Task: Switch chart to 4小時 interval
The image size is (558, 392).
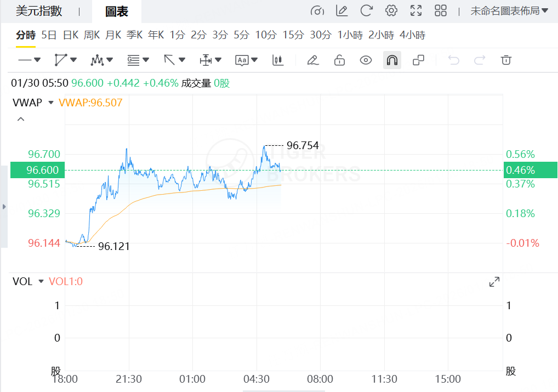Action: 412,35
